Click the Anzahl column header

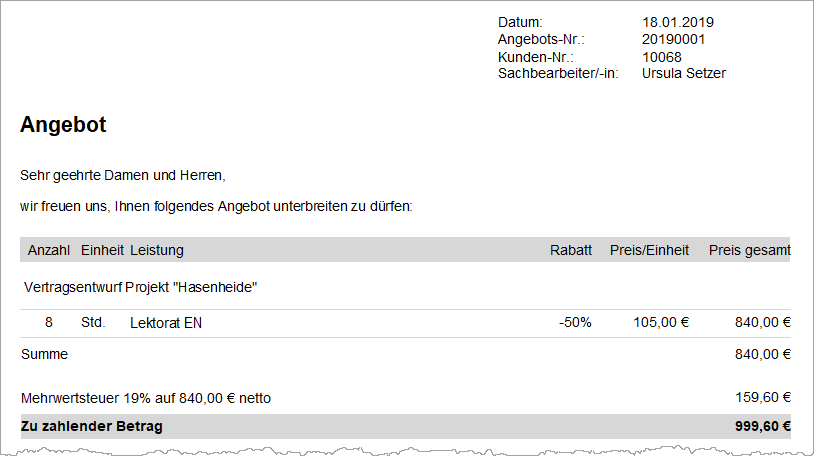tap(49, 250)
